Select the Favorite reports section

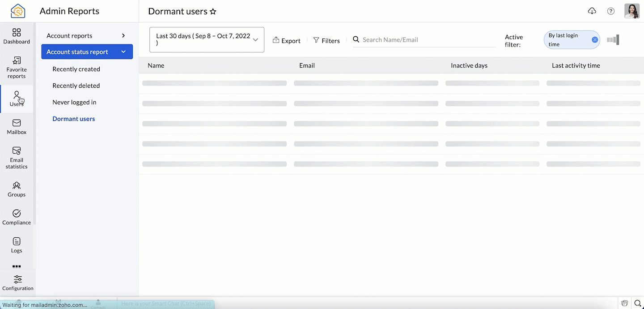click(17, 67)
